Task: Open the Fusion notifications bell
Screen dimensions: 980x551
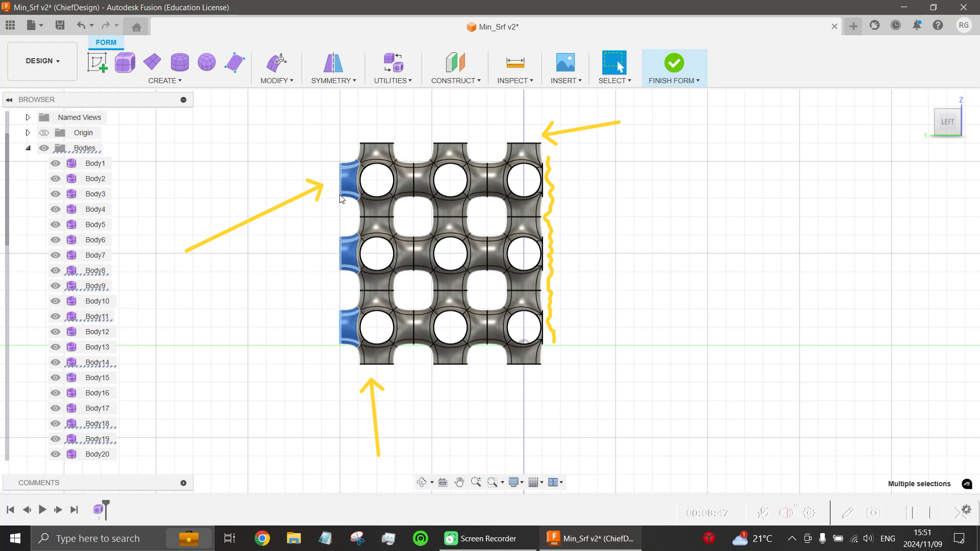Action: (917, 25)
